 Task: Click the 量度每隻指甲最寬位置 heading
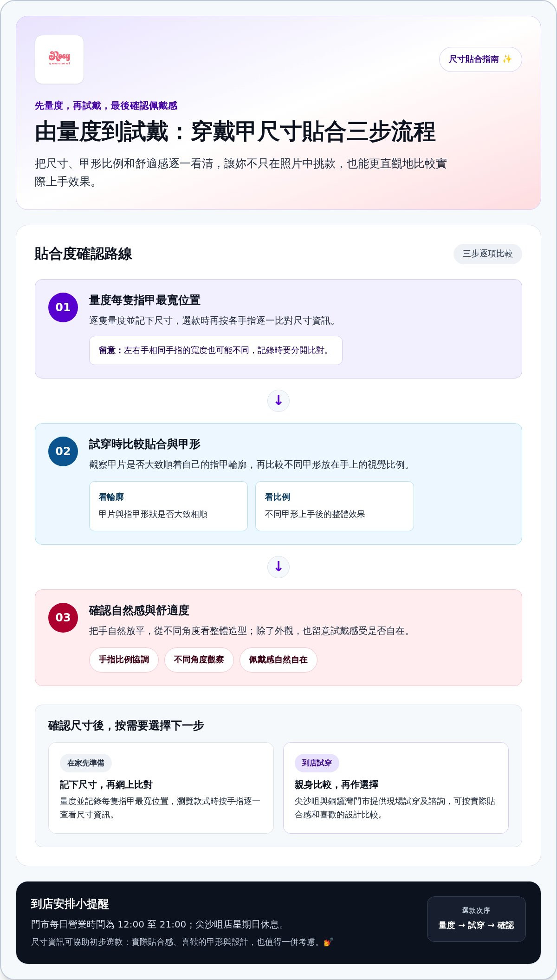145,301
